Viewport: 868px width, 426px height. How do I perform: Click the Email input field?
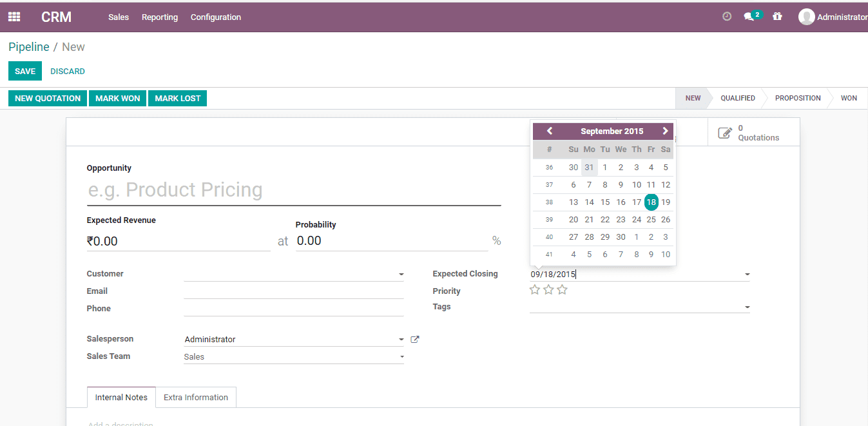tap(293, 291)
